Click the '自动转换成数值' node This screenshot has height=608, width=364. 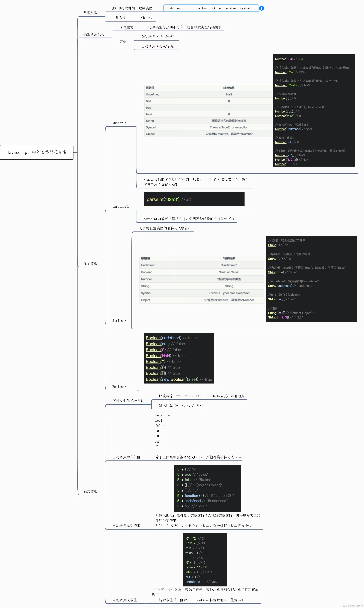pyautogui.click(x=125, y=600)
